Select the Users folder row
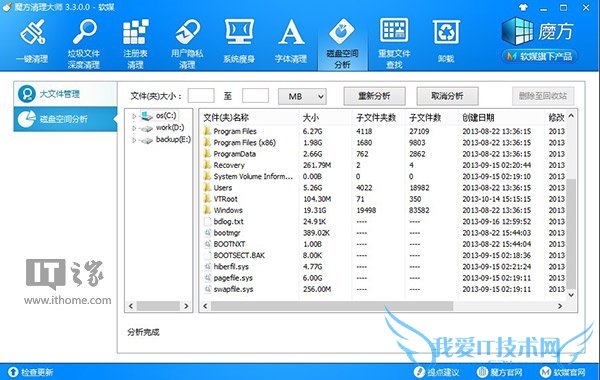Screen dimensions: 600x380 (383, 188)
